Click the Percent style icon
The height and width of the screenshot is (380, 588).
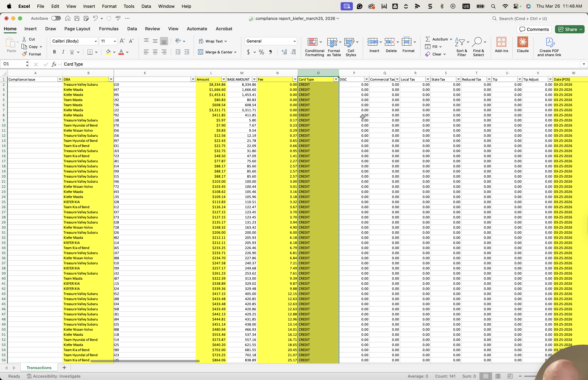(261, 52)
